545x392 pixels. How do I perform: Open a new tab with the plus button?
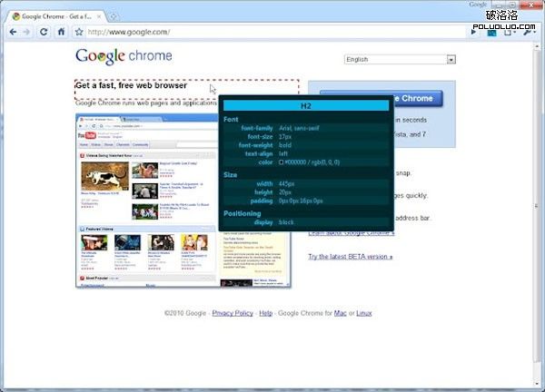tap(114, 16)
